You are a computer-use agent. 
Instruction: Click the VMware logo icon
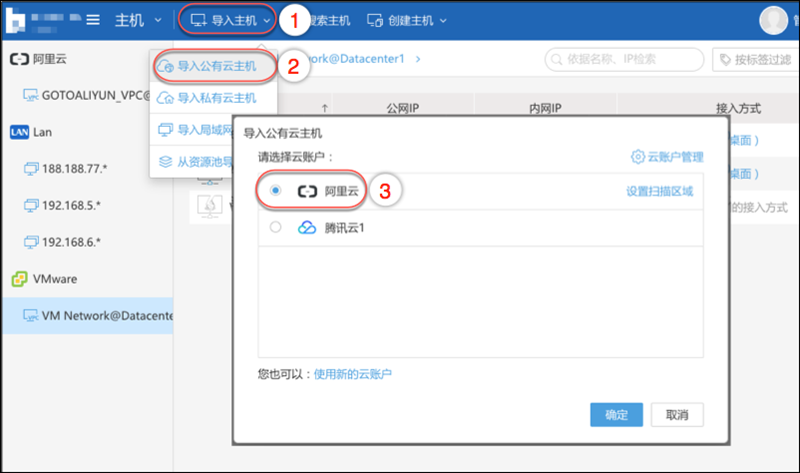[19, 279]
